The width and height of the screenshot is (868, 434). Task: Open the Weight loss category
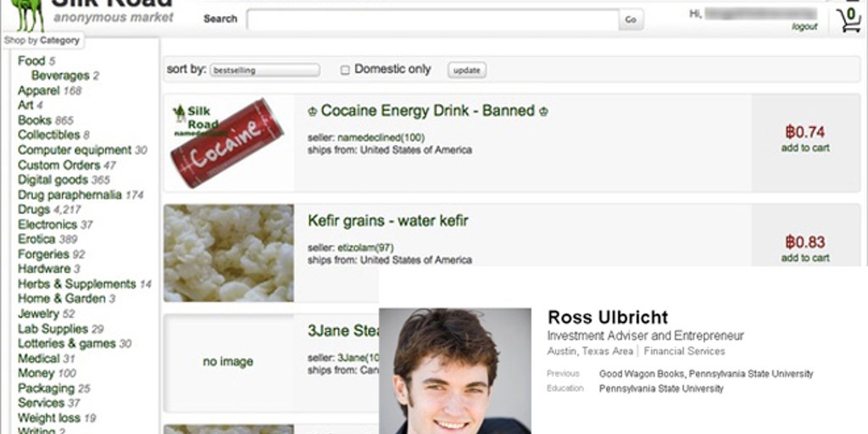(x=49, y=418)
